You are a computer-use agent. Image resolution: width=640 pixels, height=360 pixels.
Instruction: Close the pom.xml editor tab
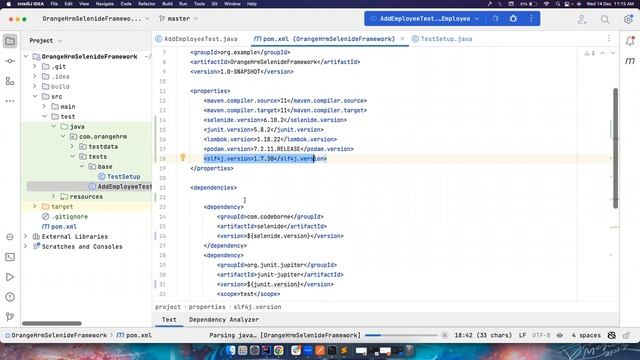point(402,39)
